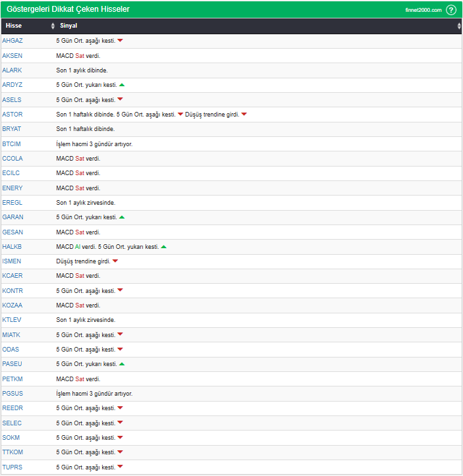Click the green up arrow in ARDYZ row
463x476 pixels.
click(x=122, y=85)
